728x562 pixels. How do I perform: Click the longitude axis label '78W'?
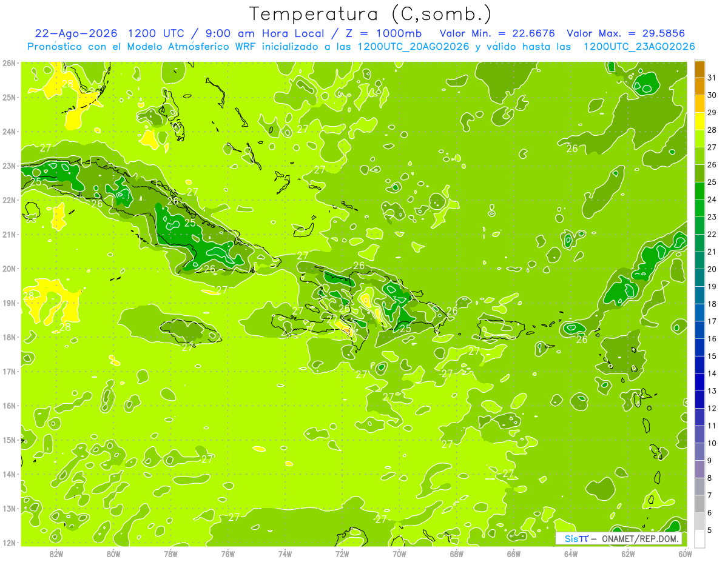tap(170, 554)
